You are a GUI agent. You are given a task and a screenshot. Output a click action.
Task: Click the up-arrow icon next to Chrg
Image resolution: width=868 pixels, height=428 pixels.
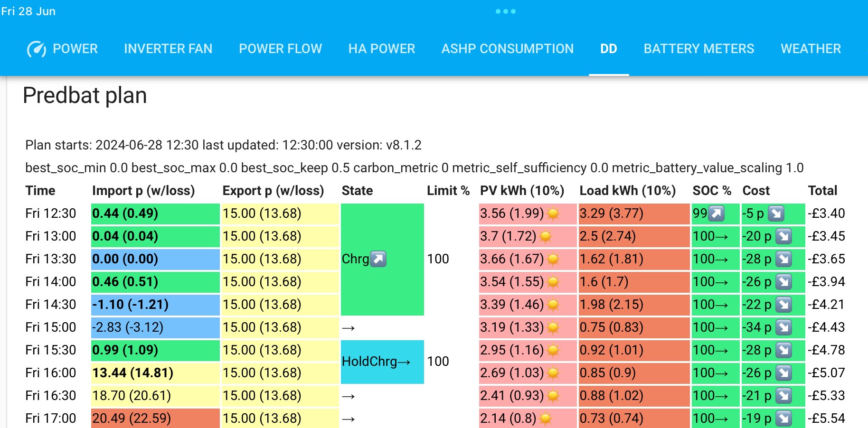(378, 259)
